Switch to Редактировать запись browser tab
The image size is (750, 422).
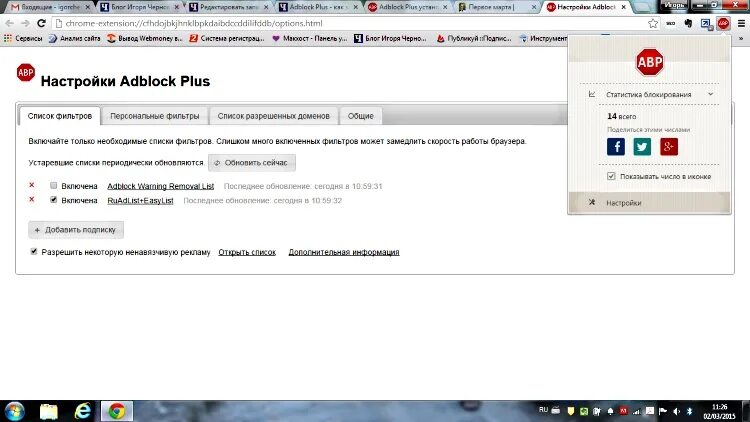229,7
